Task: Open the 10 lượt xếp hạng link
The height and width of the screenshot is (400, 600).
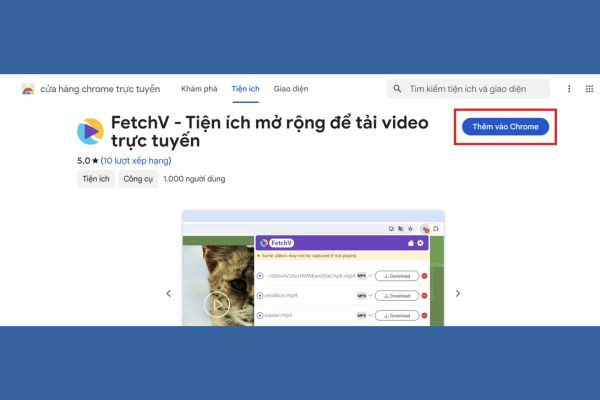Action: coord(136,161)
